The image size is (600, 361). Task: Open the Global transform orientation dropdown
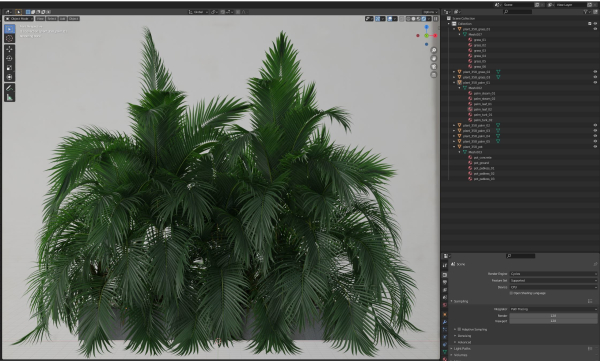[x=198, y=12]
